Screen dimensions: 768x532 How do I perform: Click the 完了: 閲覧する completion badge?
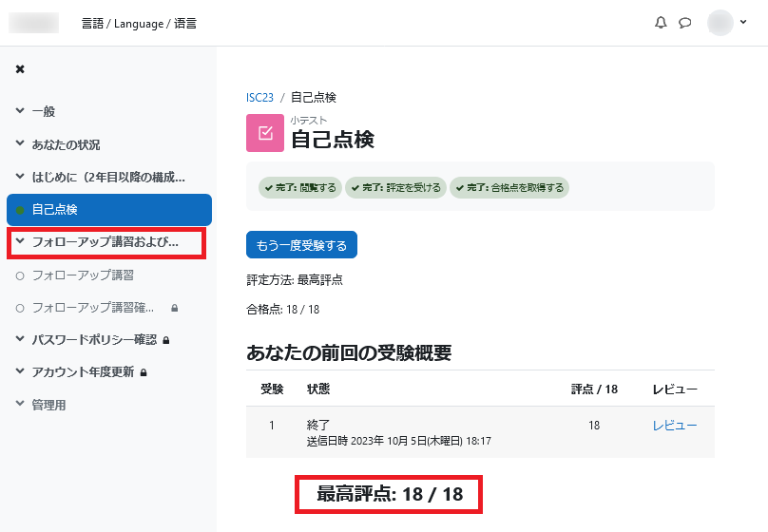(x=300, y=187)
